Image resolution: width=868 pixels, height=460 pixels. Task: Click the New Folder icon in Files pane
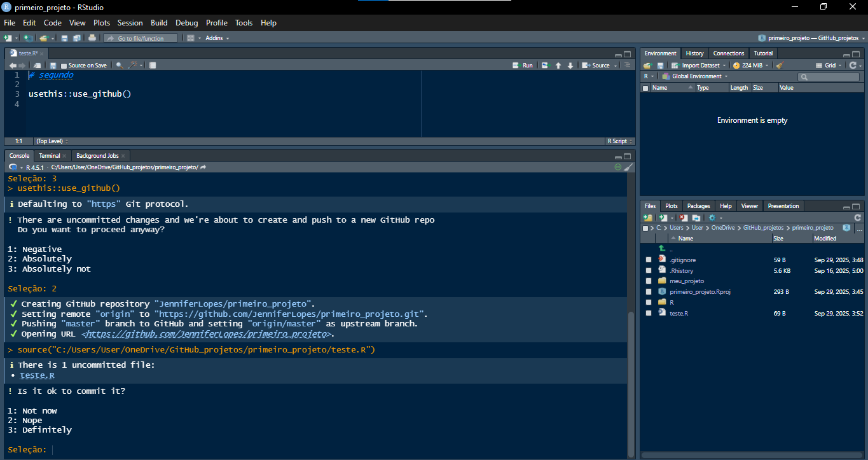coord(648,218)
